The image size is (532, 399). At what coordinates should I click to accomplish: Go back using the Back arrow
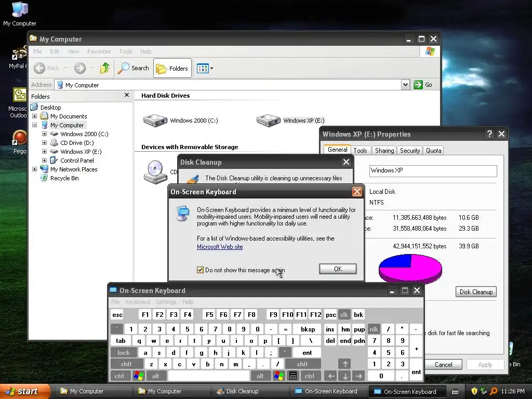coord(47,68)
